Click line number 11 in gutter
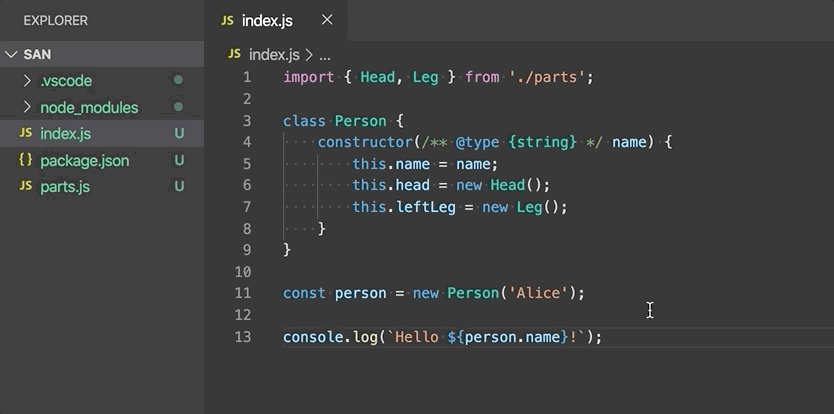 click(243, 293)
